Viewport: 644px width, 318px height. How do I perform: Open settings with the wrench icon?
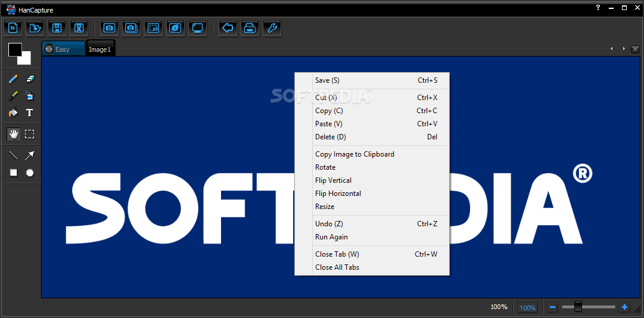tap(272, 28)
